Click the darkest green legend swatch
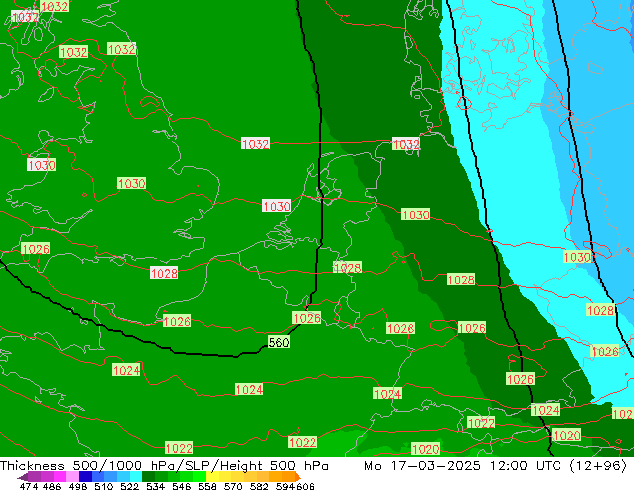 click(149, 477)
